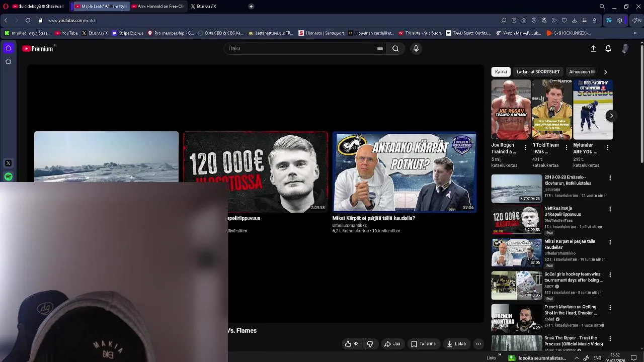Show hidden system tray icons chevron

click(576, 358)
